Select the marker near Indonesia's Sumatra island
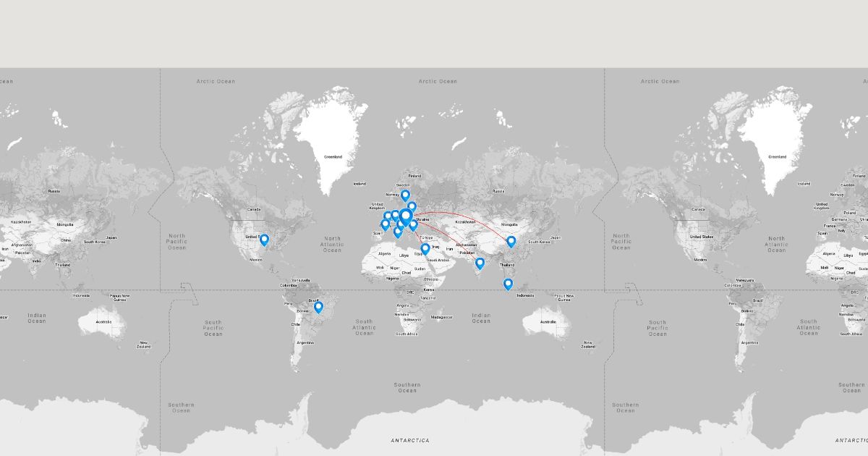The height and width of the screenshot is (456, 868). point(508,284)
